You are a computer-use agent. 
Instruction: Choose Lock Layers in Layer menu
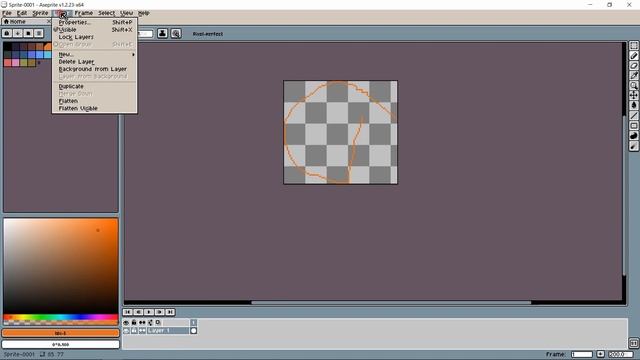tap(94, 37)
